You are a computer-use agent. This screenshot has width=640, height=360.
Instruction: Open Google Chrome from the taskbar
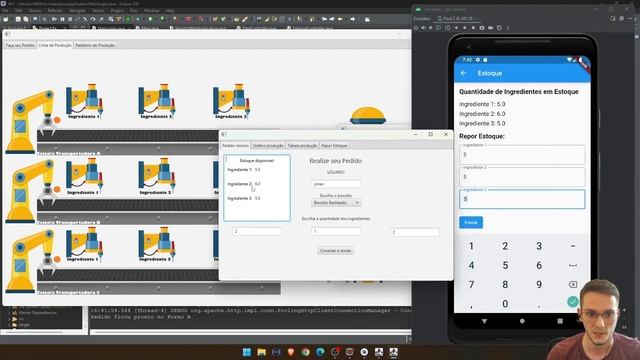pyautogui.click(x=305, y=352)
